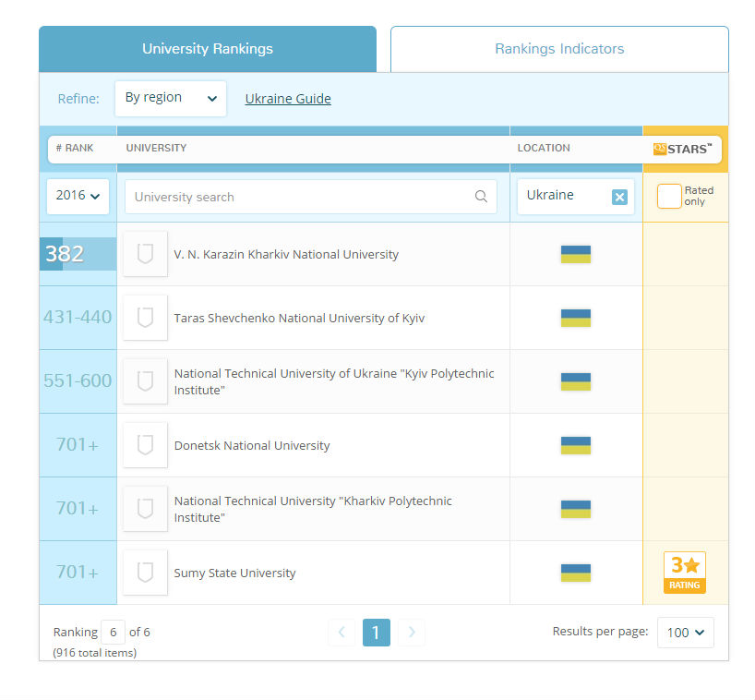Click the Ukraine flag in the Donetsk National University row

(x=575, y=445)
